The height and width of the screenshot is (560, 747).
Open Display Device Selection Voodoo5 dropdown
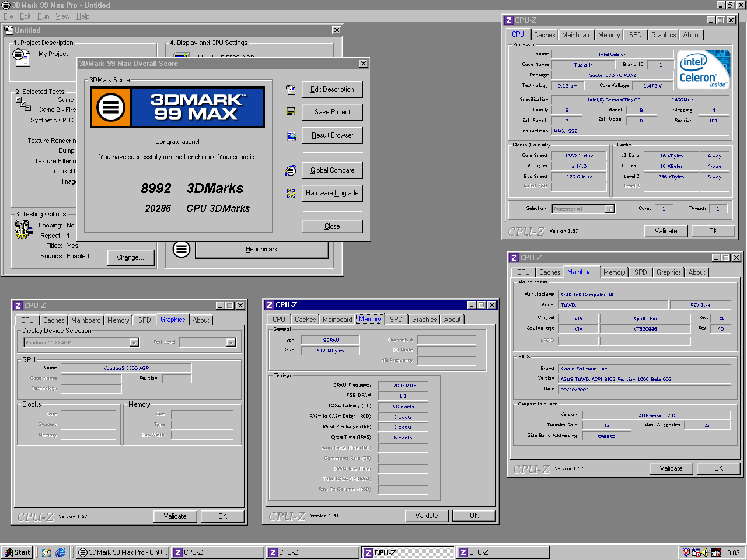coord(134,342)
